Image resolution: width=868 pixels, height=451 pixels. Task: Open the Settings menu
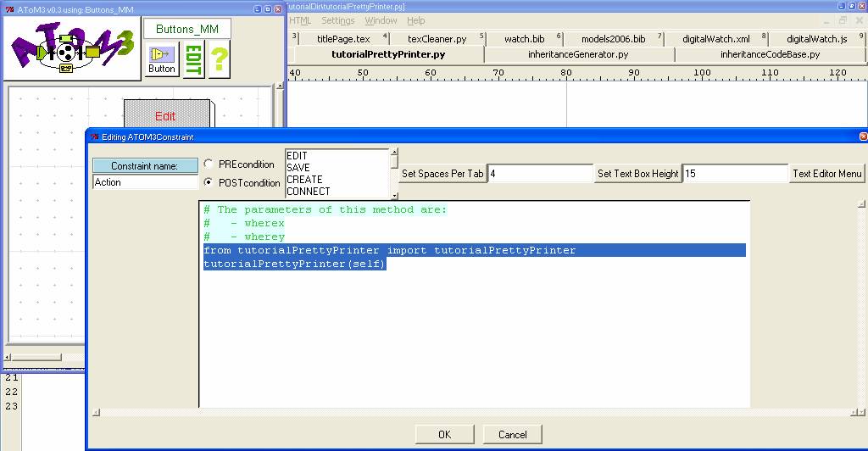coord(337,20)
